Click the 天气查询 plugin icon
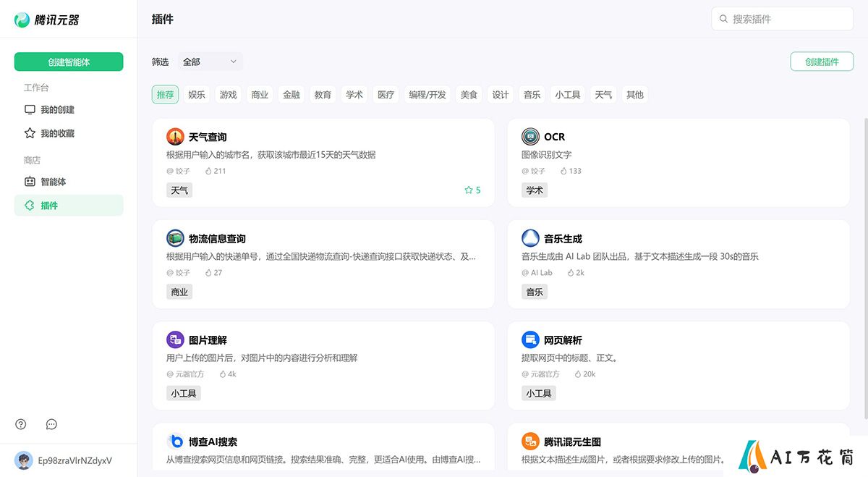The image size is (868, 477). coord(175,137)
